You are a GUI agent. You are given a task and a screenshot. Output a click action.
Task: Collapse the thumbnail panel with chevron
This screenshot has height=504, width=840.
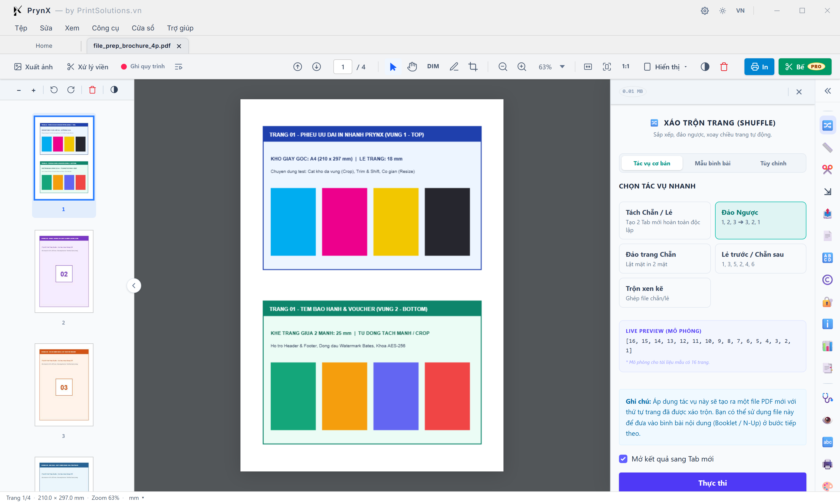134,286
